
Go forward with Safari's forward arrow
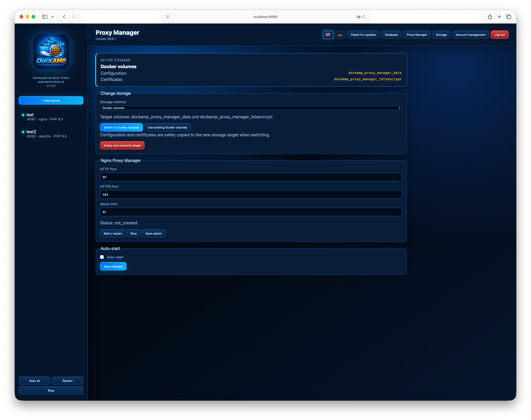[x=73, y=17]
